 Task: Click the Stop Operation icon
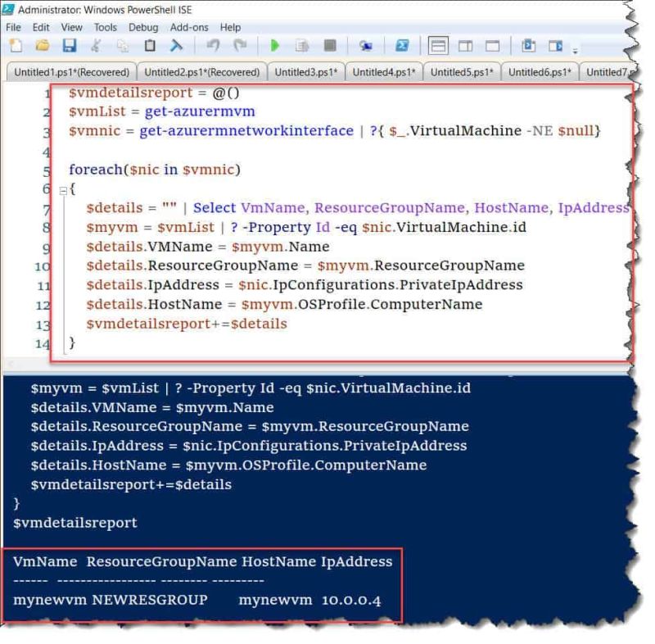tap(329, 46)
